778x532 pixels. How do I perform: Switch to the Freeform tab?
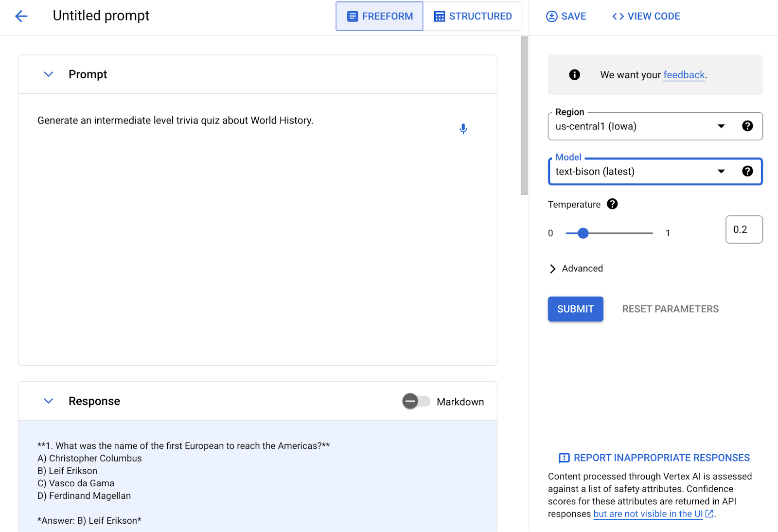[379, 17]
